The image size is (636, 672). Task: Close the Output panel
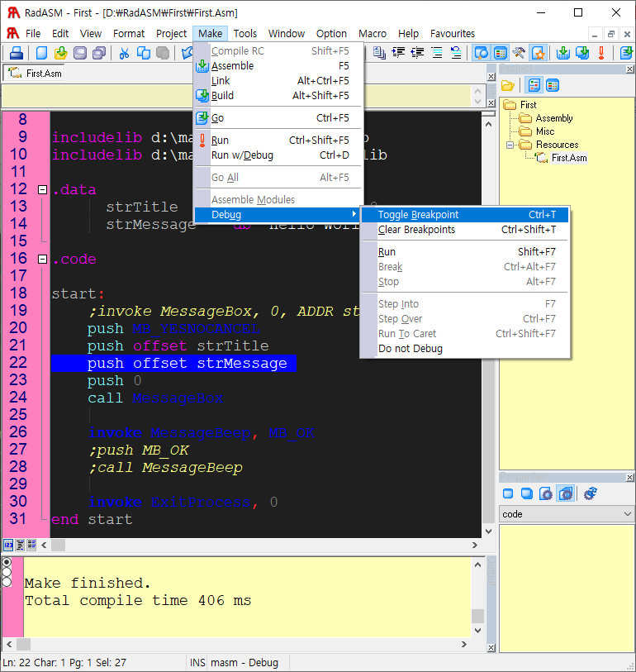click(491, 647)
